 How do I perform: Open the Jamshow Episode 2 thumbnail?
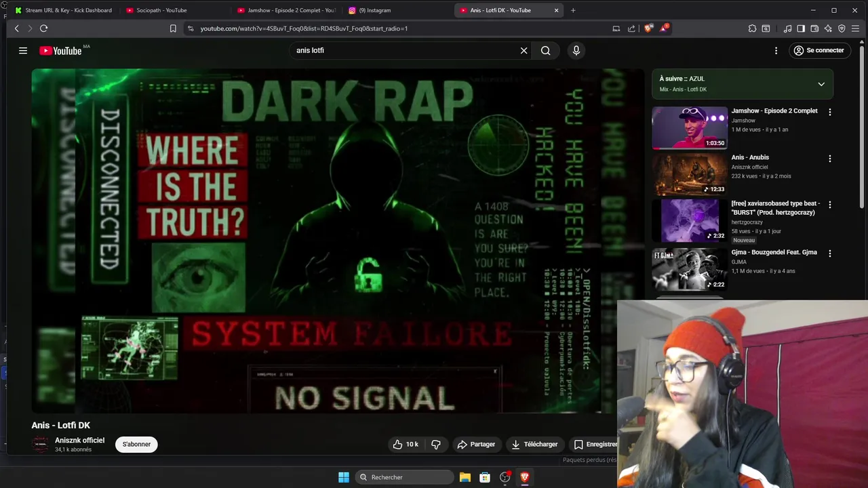tap(690, 127)
